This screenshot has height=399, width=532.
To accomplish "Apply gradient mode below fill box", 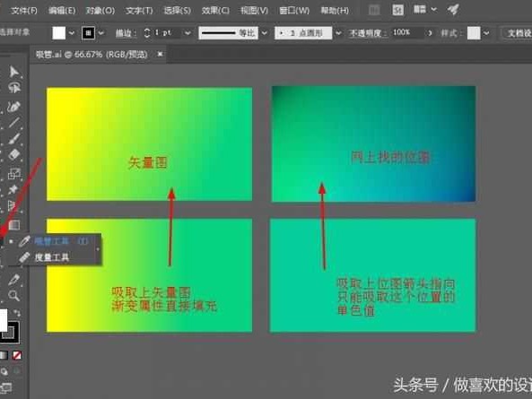I will 4,355.
